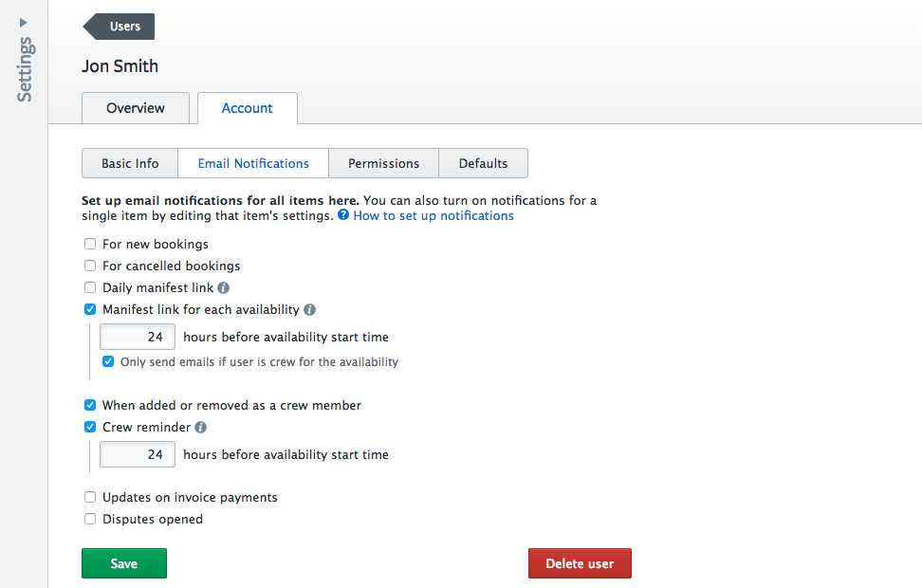Disable When added or removed as crew member
The width and height of the screenshot is (922, 588).
(90, 405)
